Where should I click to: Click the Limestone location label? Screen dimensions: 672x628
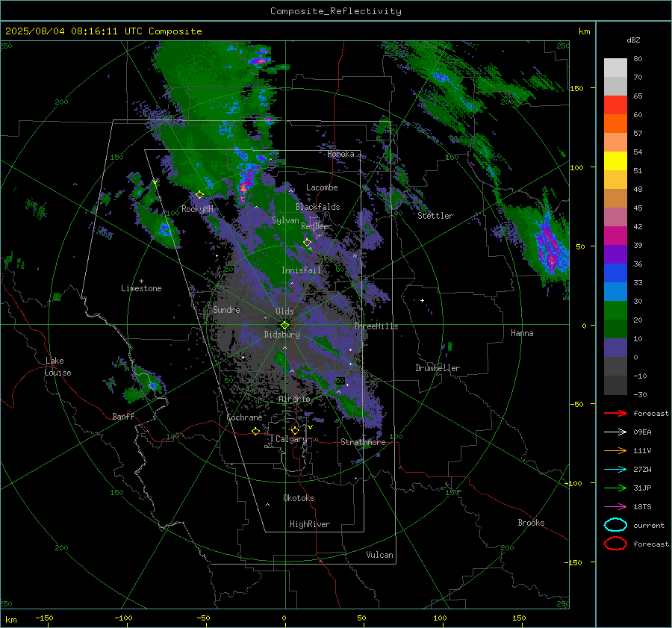[x=141, y=288]
